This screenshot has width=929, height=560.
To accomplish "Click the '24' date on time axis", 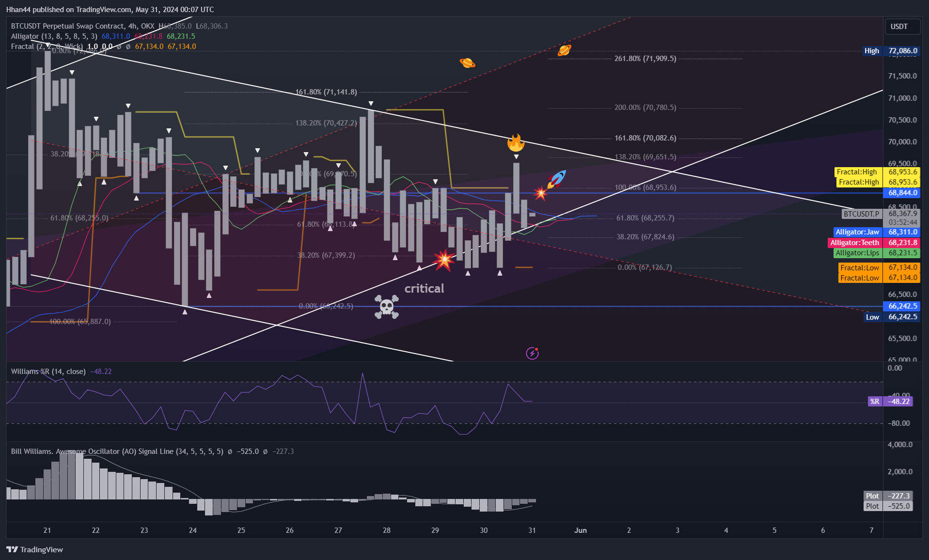I will [192, 530].
